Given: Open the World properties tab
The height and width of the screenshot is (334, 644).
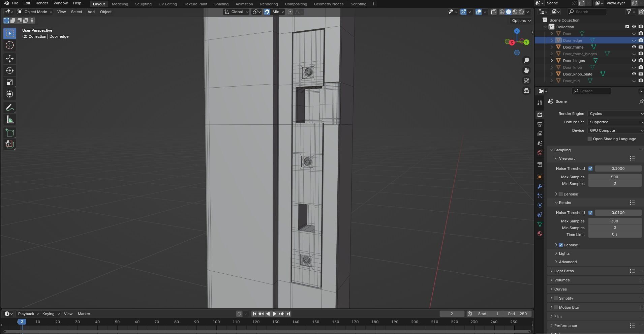Looking at the screenshot, I should pyautogui.click(x=540, y=153).
